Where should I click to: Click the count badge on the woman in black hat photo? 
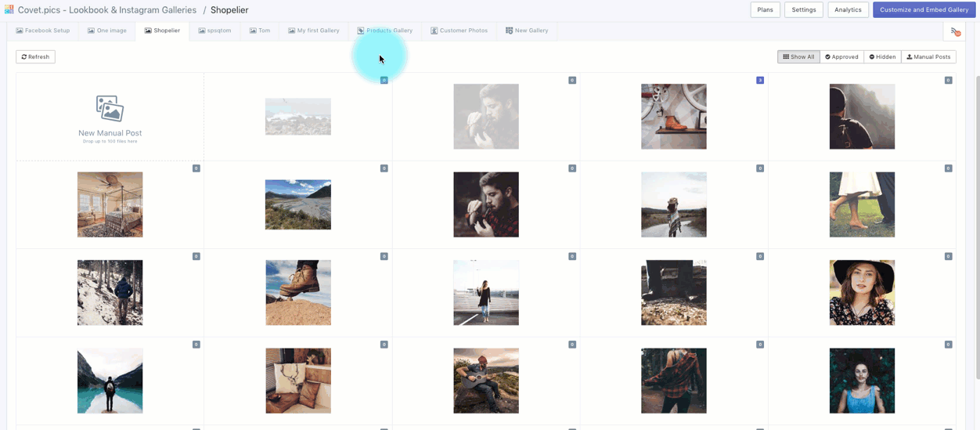click(948, 256)
